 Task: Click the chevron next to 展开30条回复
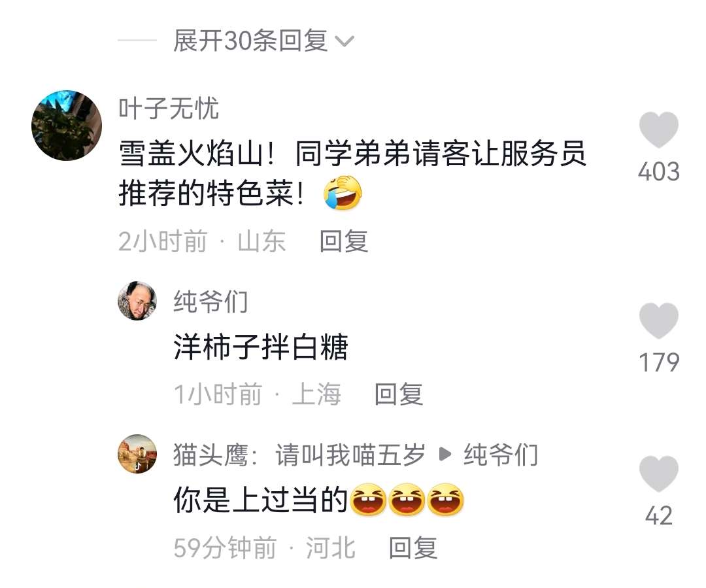pyautogui.click(x=345, y=41)
